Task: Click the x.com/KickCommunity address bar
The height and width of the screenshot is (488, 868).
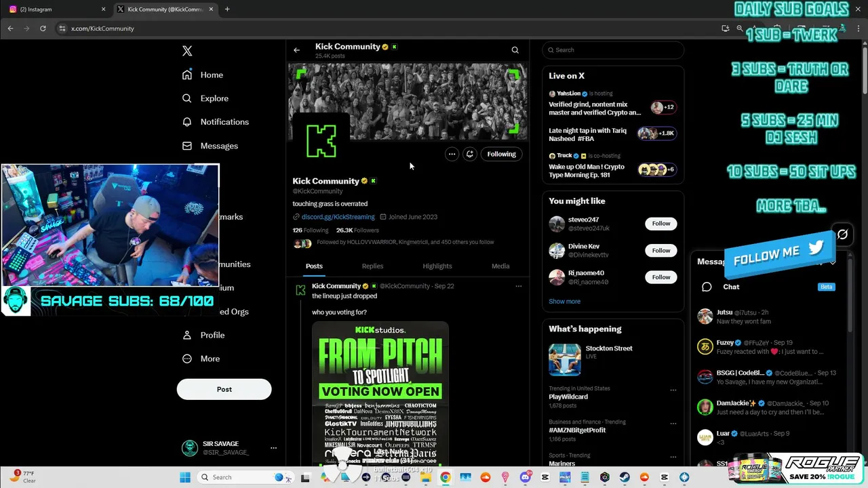Action: click(x=102, y=28)
